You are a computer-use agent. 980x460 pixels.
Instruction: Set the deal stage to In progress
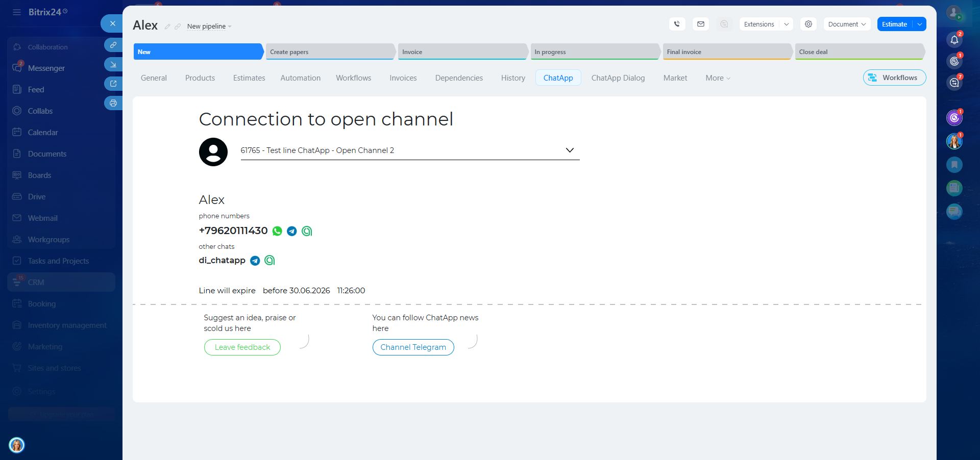coord(594,52)
